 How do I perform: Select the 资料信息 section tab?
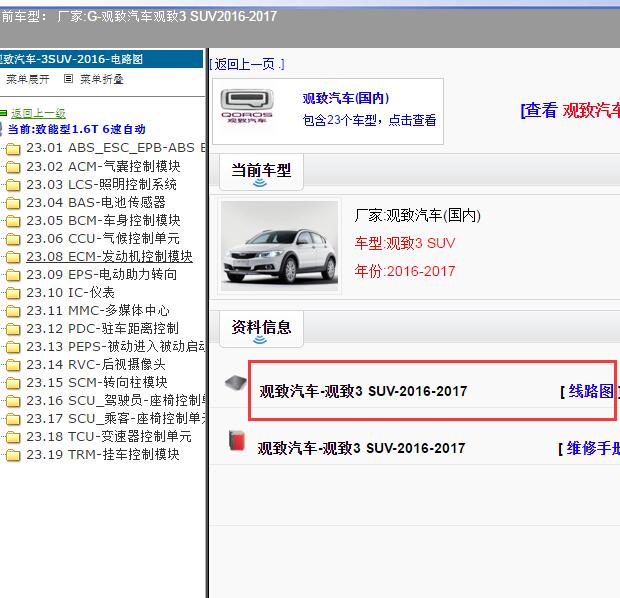261,329
